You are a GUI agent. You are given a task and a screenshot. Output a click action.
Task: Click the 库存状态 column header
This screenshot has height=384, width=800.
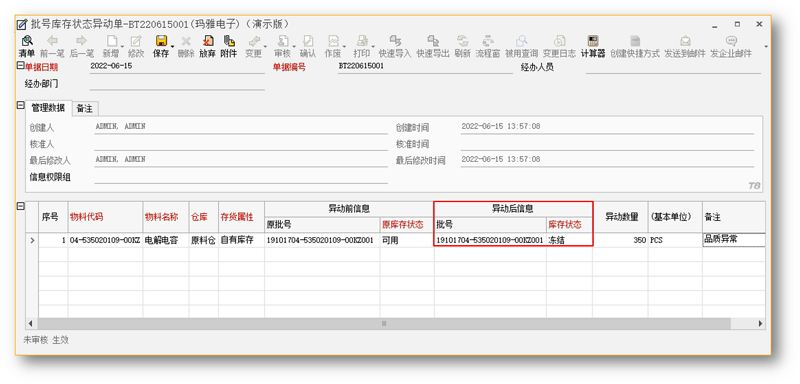coord(569,224)
